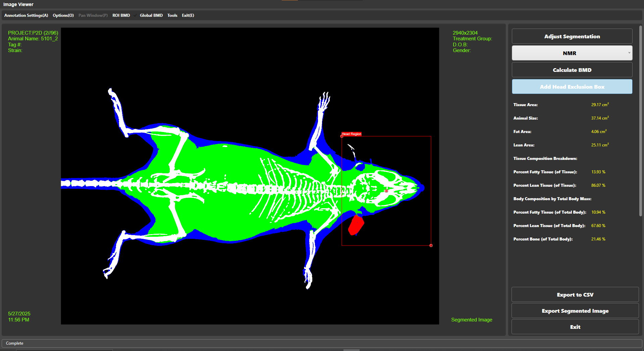The width and height of the screenshot is (644, 351).
Task: Click the right panel vertical scrollbar
Action: (x=641, y=121)
